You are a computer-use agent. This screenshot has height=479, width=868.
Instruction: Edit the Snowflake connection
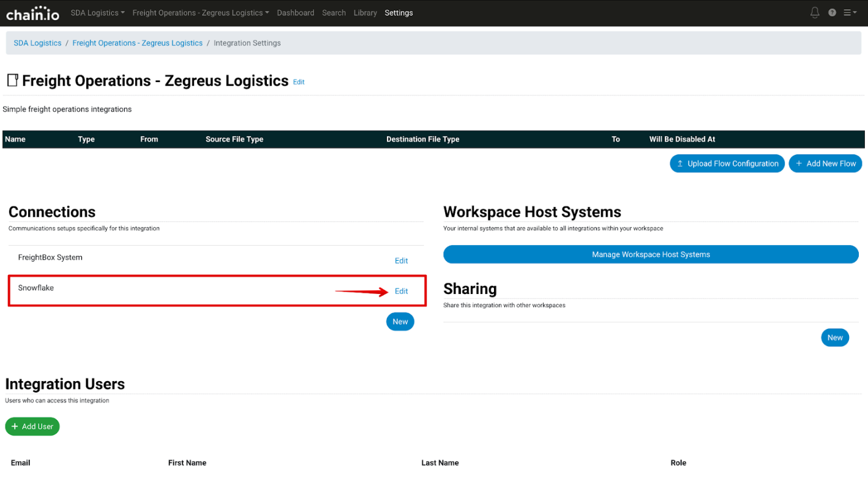coord(402,292)
